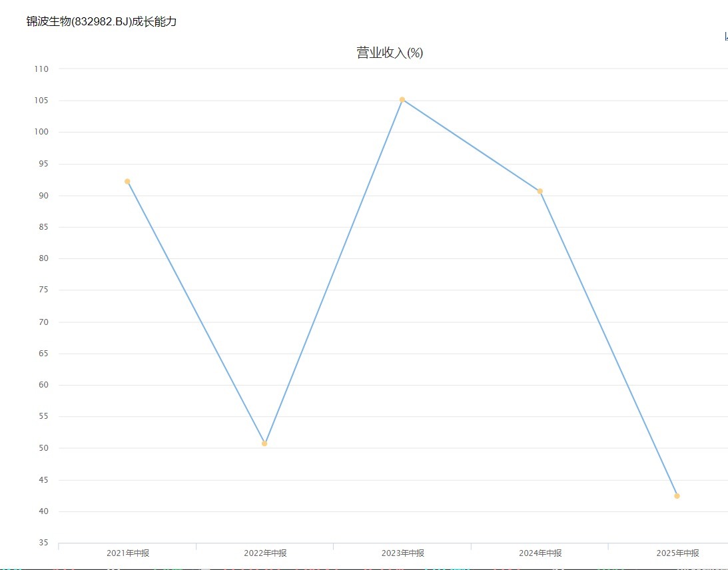
Task: Click the chart title 营业收入(%)
Action: click(x=390, y=53)
